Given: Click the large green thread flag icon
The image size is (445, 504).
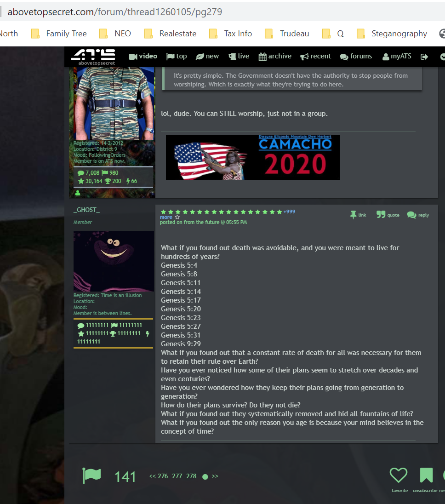Looking at the screenshot, I should (92, 475).
